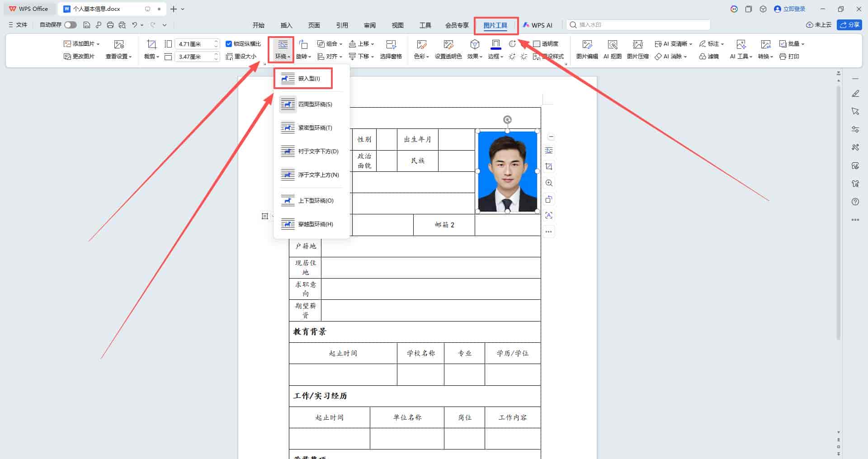Click 下移 send backward button
This screenshot has width=868, height=459.
coord(361,57)
